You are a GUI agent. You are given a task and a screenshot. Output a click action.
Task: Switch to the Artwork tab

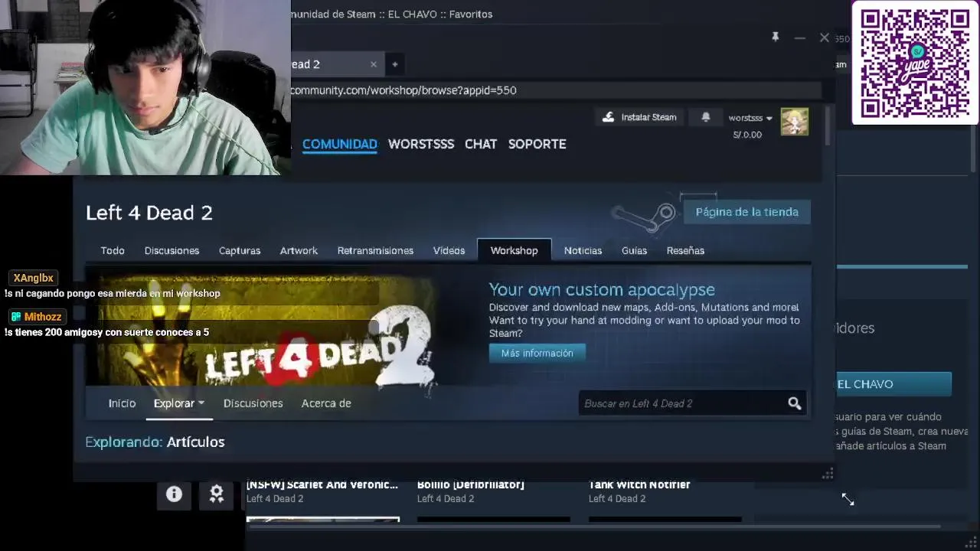point(299,250)
